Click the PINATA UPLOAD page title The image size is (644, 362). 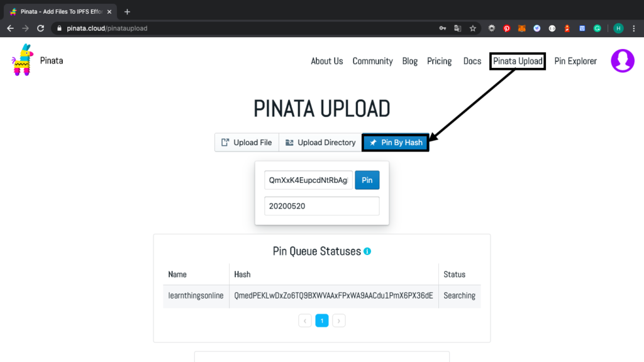click(x=322, y=109)
